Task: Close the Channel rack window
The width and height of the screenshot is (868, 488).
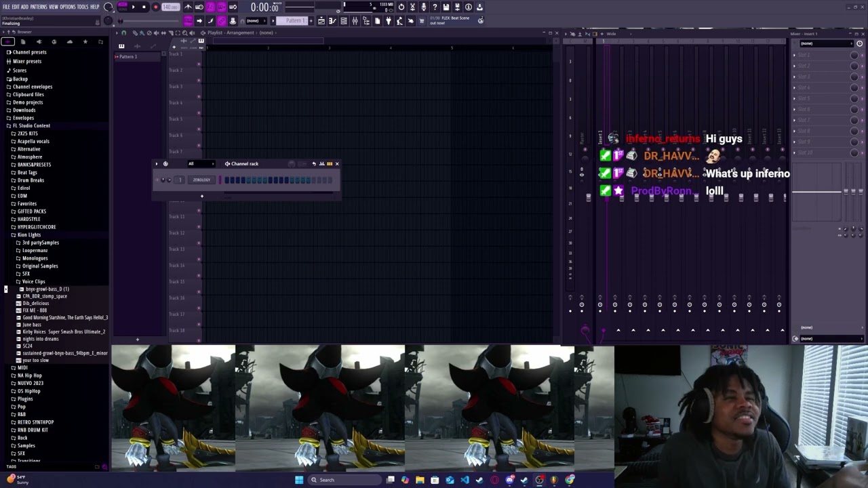Action: 336,163
